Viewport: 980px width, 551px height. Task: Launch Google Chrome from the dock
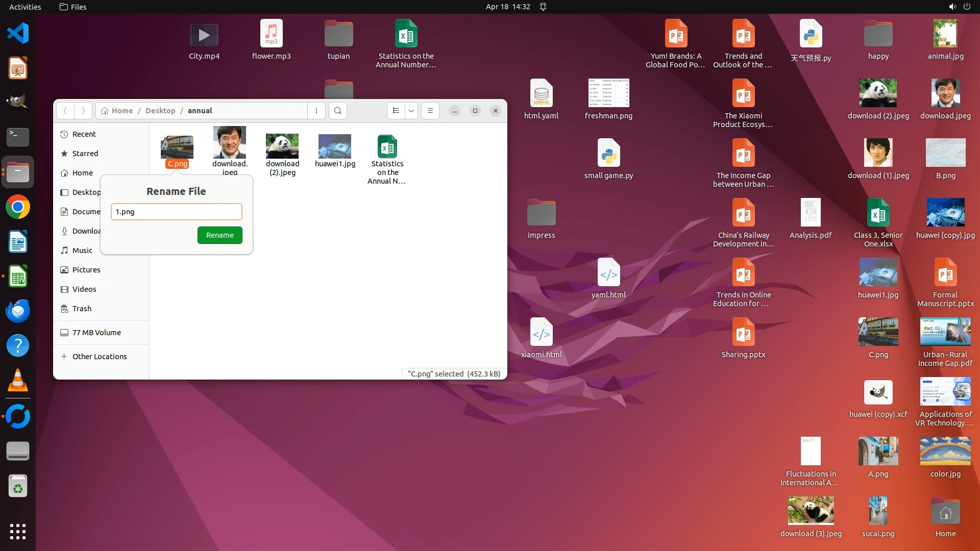pyautogui.click(x=18, y=207)
